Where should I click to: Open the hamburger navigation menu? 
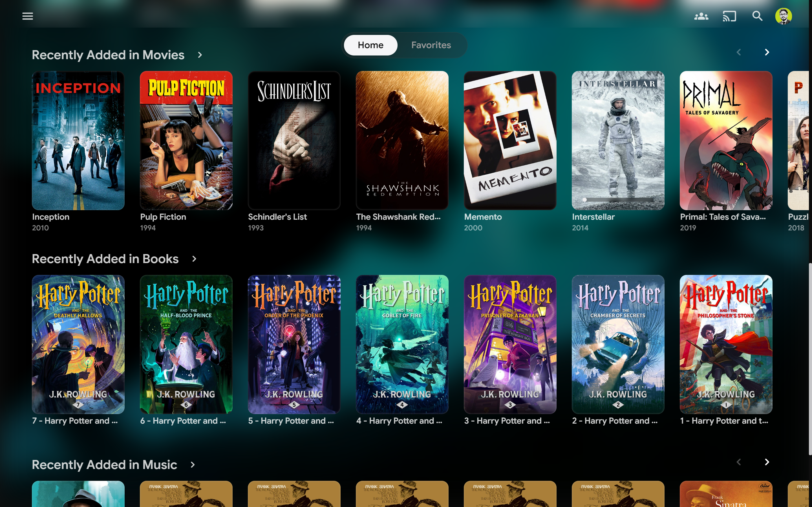[28, 16]
